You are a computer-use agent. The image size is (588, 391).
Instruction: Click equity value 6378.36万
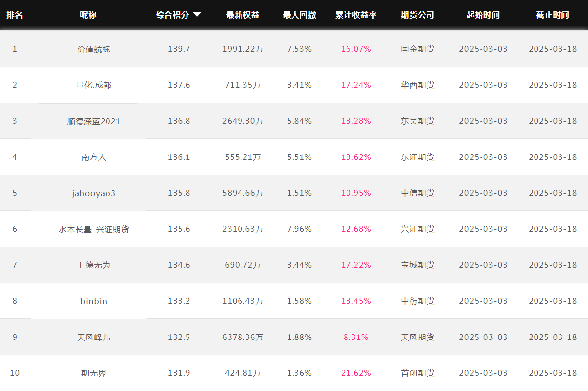[242, 337]
